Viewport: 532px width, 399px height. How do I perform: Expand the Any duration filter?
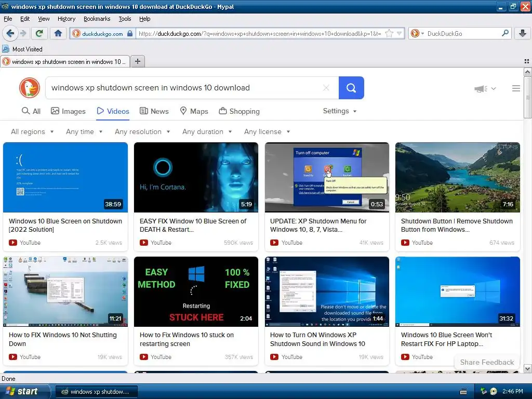(207, 131)
